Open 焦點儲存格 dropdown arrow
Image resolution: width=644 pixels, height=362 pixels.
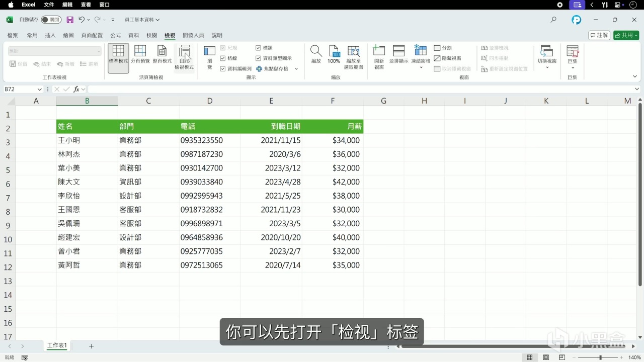pyautogui.click(x=296, y=69)
